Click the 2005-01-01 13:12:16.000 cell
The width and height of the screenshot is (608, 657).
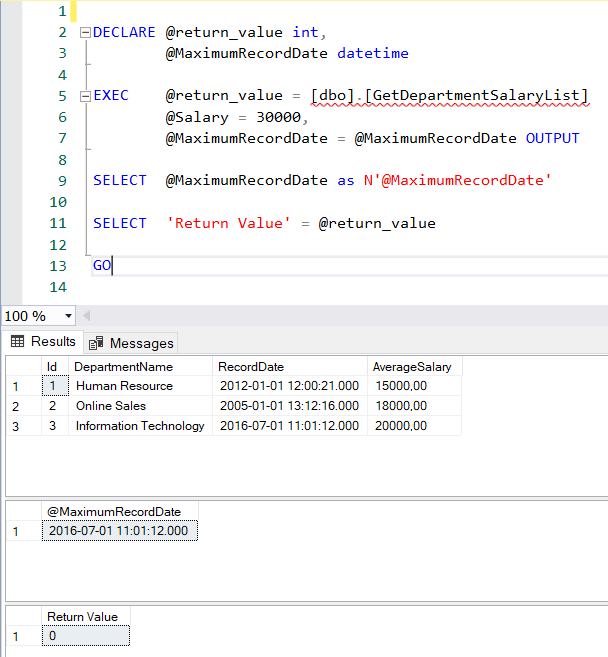pos(290,406)
